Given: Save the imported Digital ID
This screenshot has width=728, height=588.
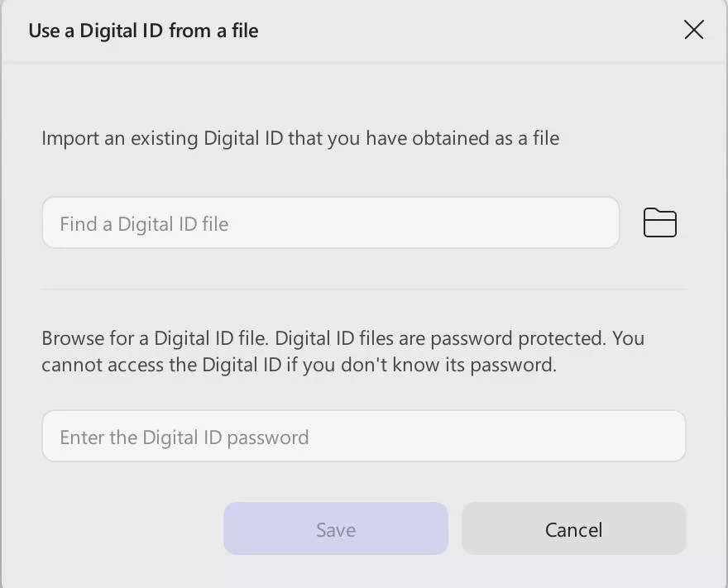Looking at the screenshot, I should [x=335, y=529].
